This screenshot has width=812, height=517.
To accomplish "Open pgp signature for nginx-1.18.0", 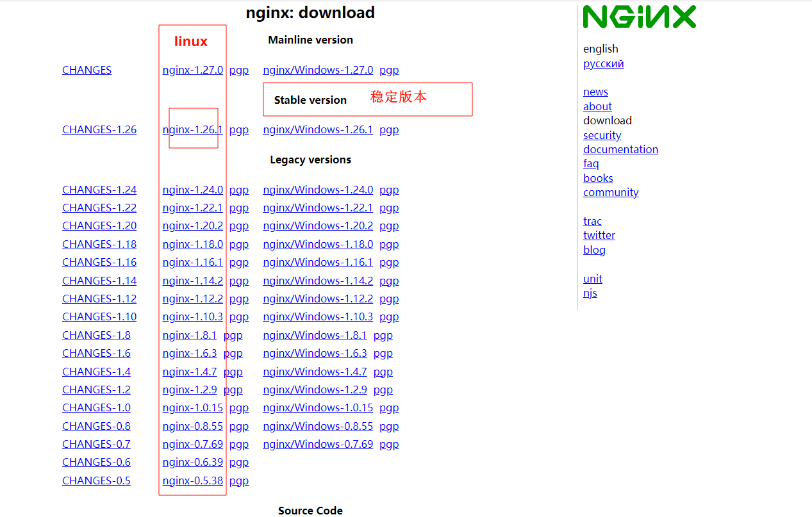I will click(x=239, y=245).
